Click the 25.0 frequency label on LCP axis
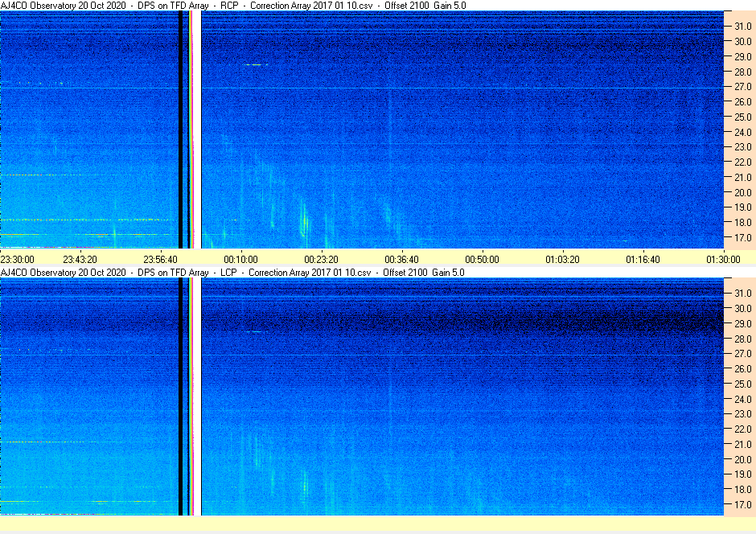The width and height of the screenshot is (756, 534). click(743, 384)
